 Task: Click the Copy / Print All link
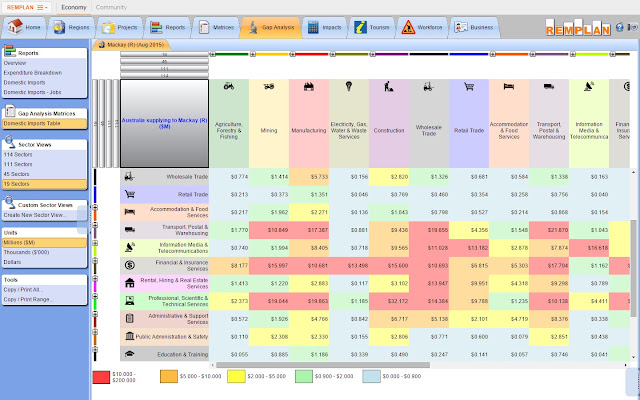pos(23,289)
